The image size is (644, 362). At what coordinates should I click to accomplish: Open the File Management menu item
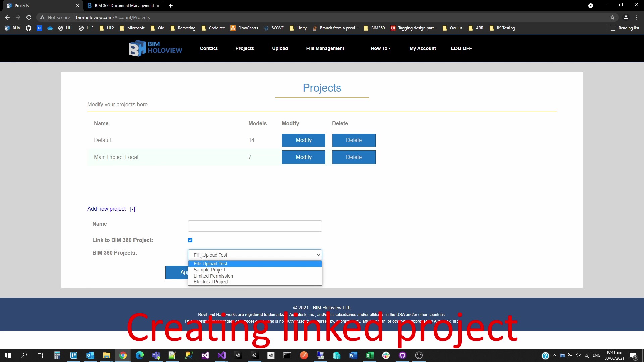(325, 48)
